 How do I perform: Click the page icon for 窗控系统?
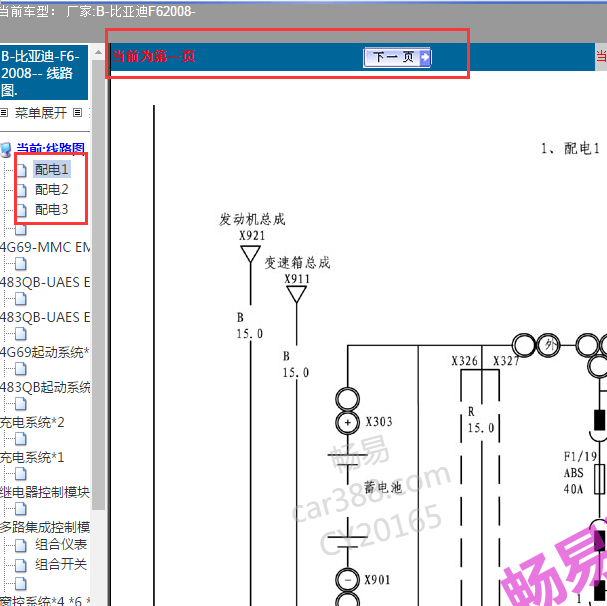click(21, 583)
